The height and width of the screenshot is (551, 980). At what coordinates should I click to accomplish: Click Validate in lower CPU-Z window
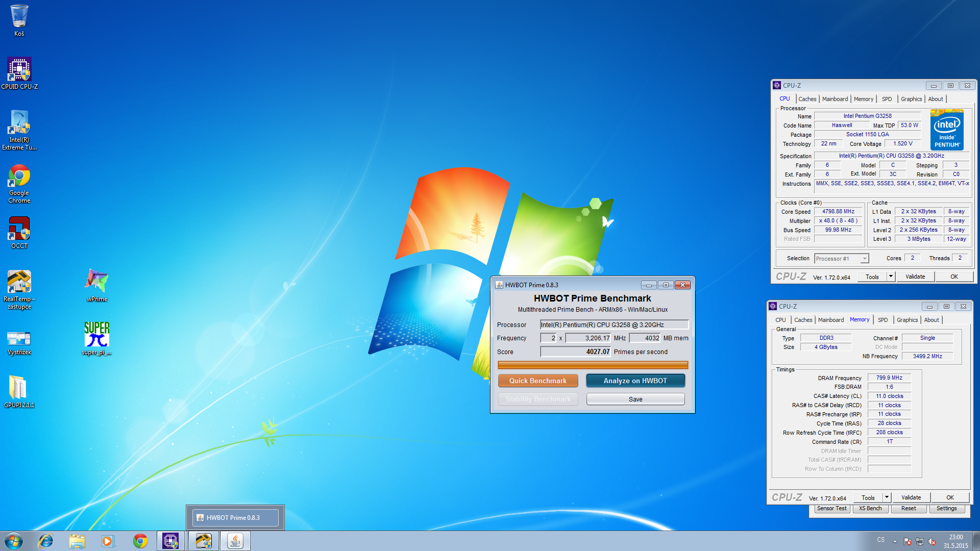tap(911, 497)
